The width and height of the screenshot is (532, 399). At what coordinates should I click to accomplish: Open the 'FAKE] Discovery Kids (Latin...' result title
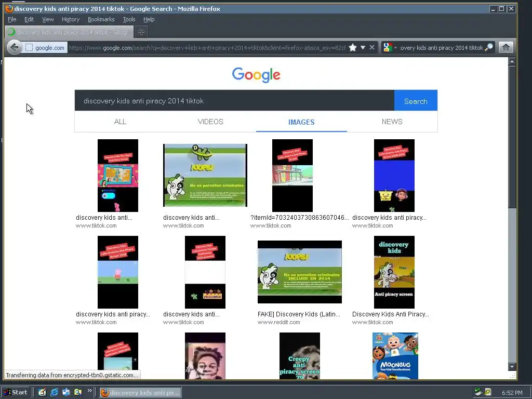click(299, 314)
